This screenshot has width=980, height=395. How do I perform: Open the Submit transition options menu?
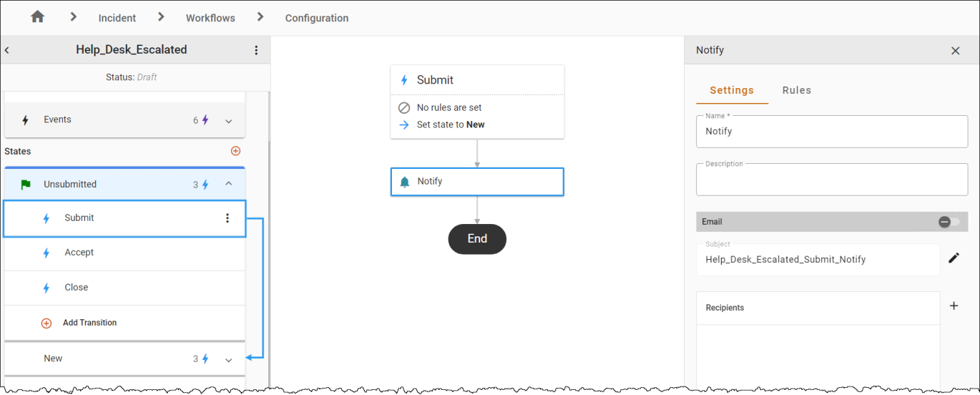227,218
